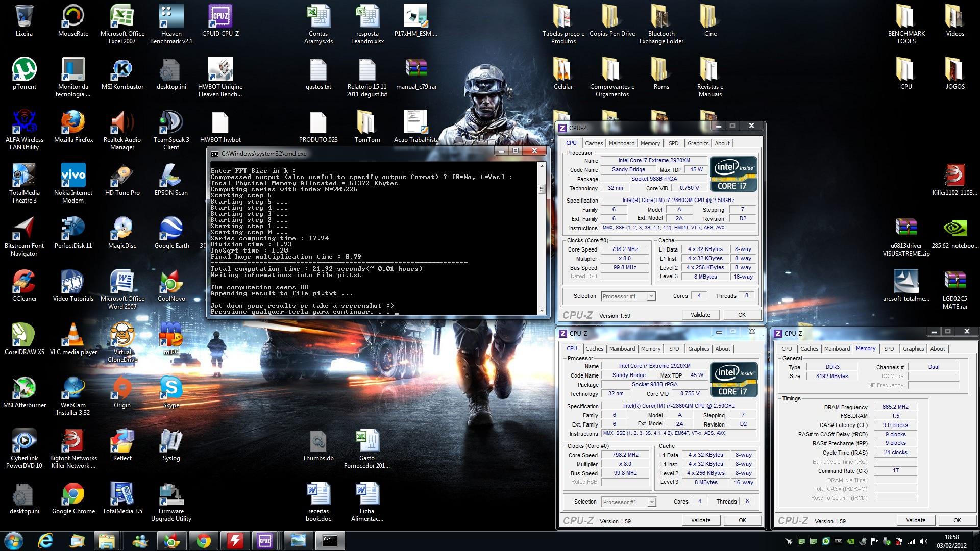The height and width of the screenshot is (551, 980).
Task: Open SPD tab in Memory CPU-Z window
Action: (x=889, y=349)
